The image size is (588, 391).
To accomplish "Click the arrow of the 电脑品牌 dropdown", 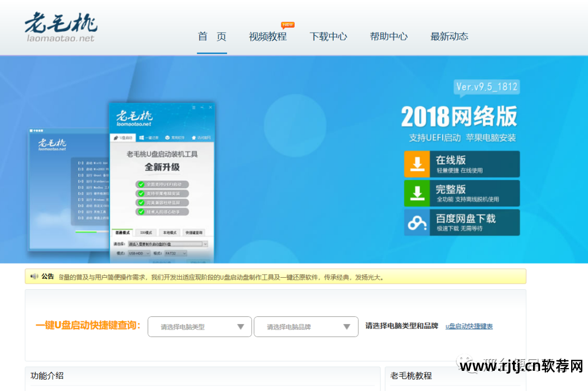I will tap(347, 327).
